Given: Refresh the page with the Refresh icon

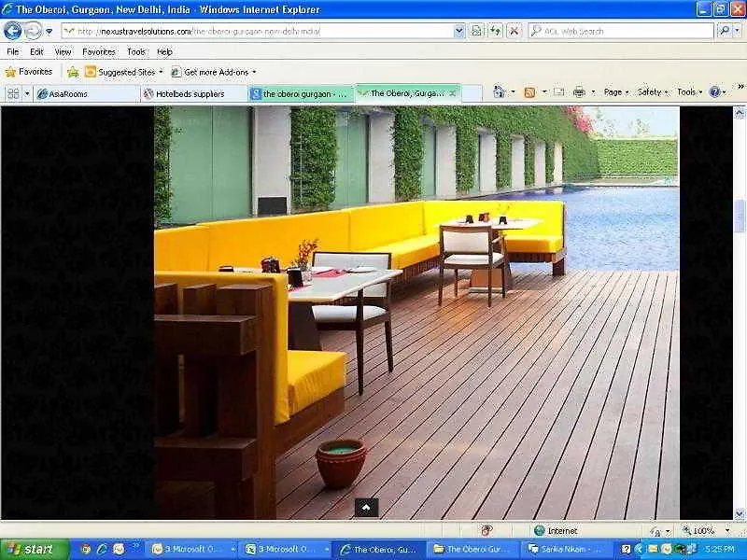Looking at the screenshot, I should click(x=496, y=32).
